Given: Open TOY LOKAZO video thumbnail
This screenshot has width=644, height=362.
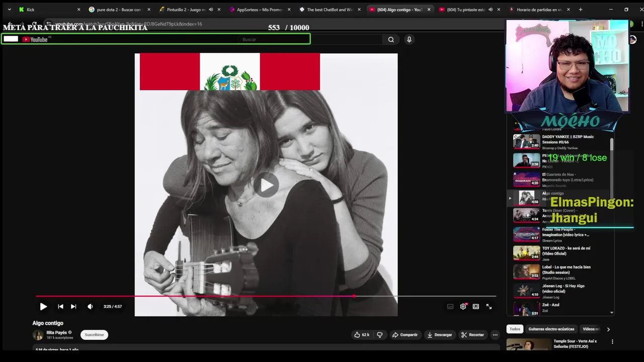Looking at the screenshot, I should tap(526, 253).
